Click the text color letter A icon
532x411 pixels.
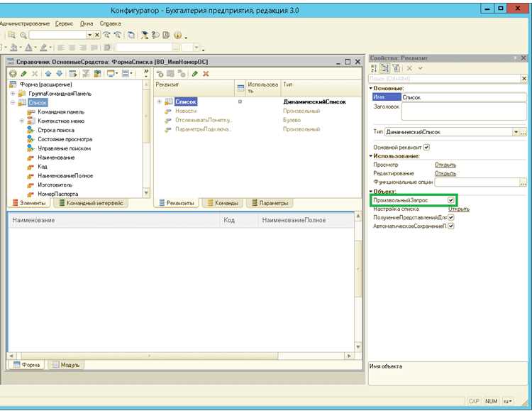(28, 48)
